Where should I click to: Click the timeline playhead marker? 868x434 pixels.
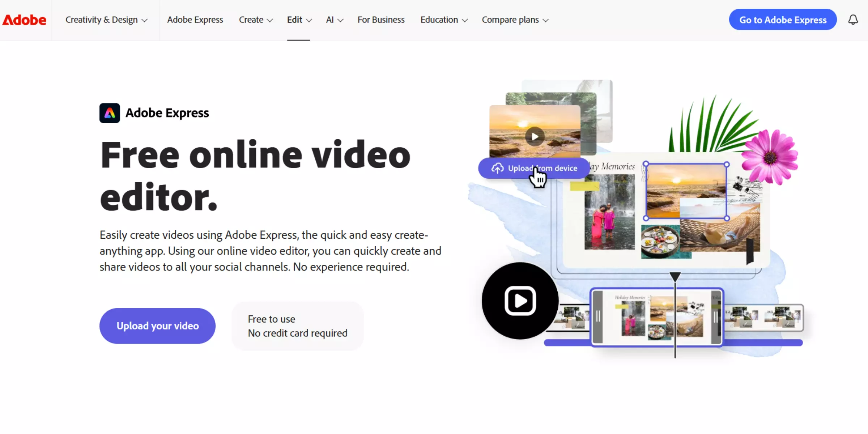[675, 277]
